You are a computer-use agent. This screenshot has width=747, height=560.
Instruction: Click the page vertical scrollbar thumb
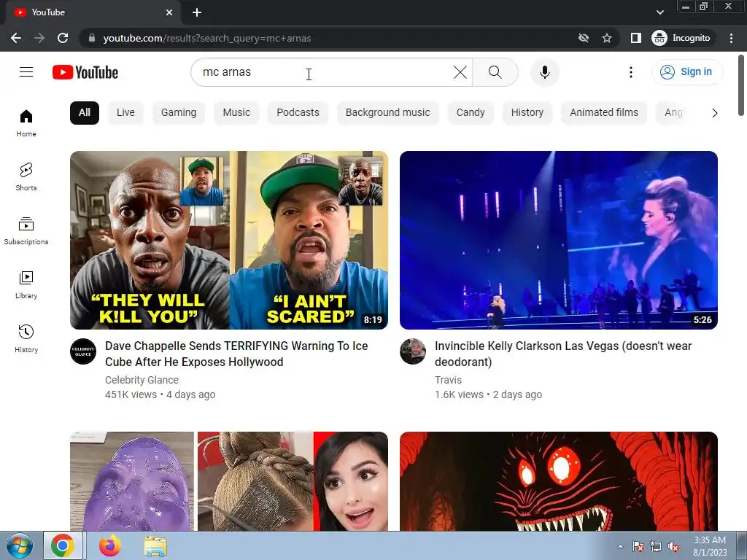click(741, 86)
